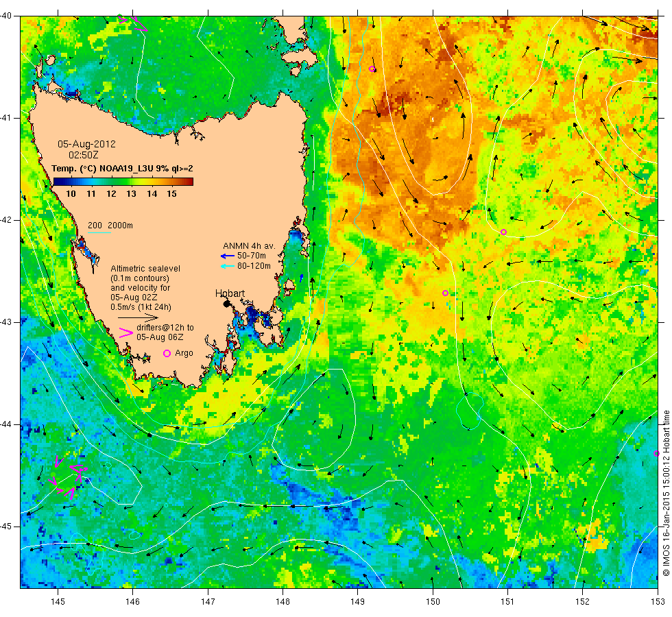The height and width of the screenshot is (617, 672).
Task: Click the '13' tick label on the color bar
Action: coord(131,193)
